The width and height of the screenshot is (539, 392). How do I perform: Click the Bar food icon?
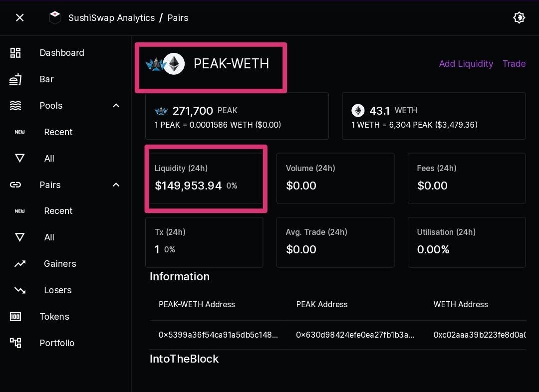point(15,79)
